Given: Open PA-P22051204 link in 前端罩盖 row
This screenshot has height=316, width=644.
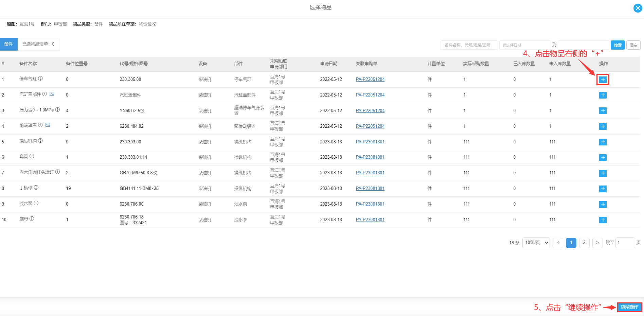Looking at the screenshot, I should click(x=370, y=126).
